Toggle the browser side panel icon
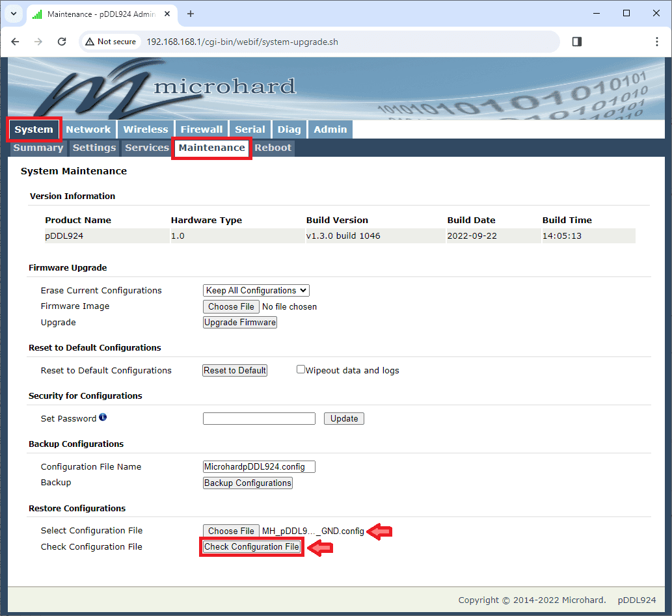672x616 pixels. pyautogui.click(x=576, y=42)
